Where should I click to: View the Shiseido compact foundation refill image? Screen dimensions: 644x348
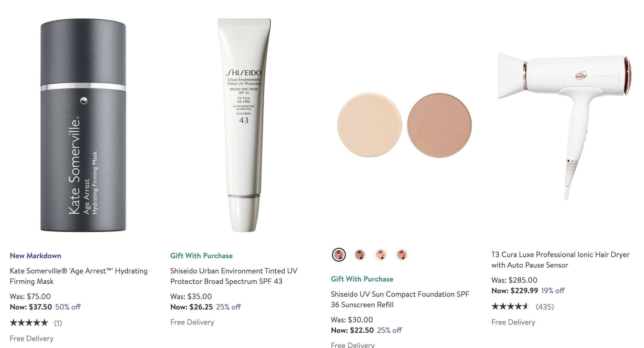pos(404,125)
